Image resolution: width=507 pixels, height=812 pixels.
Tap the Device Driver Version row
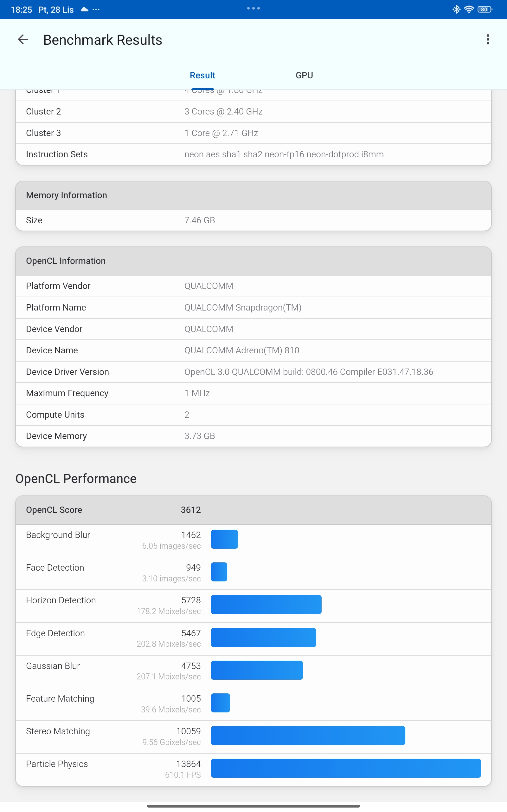click(253, 372)
